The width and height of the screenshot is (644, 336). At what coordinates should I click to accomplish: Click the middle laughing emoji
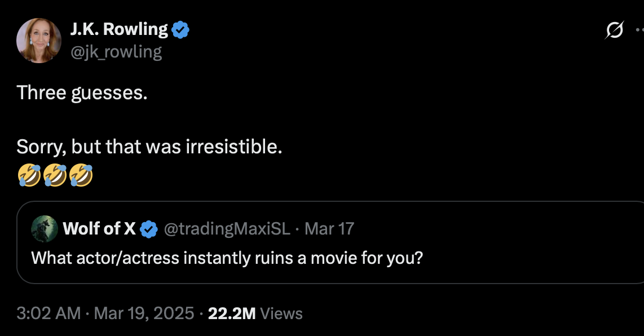point(55,175)
